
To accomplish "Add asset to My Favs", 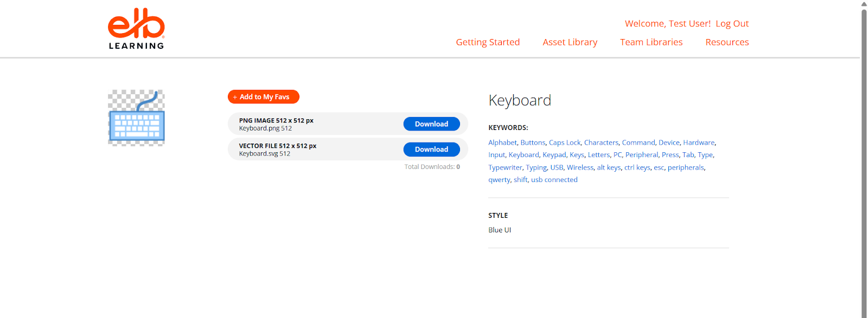I will [264, 97].
